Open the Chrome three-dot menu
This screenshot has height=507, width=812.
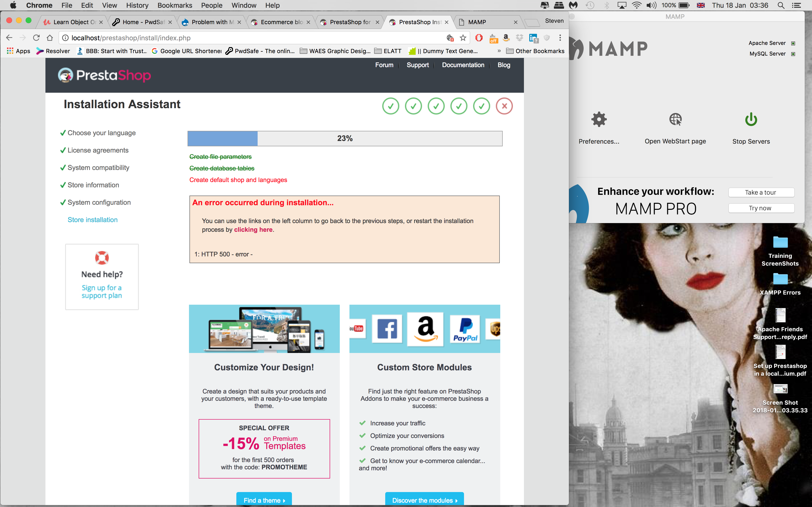click(x=560, y=38)
